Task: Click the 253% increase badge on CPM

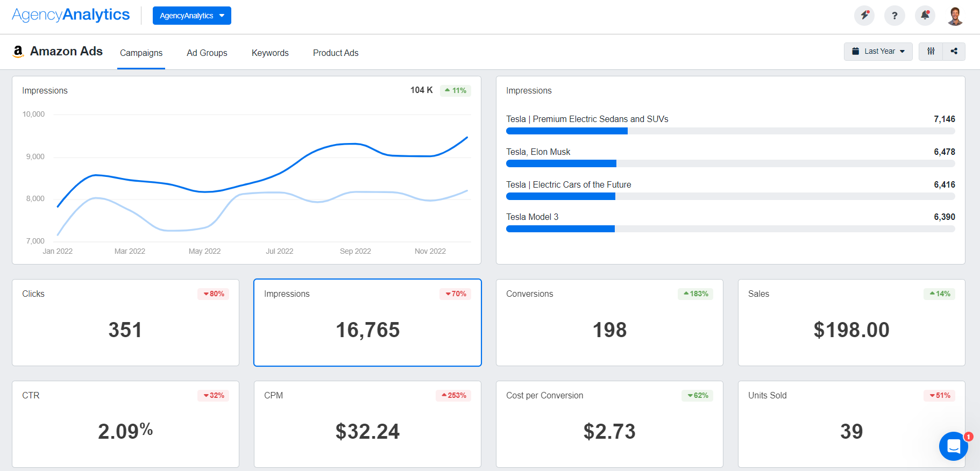Action: coord(453,395)
